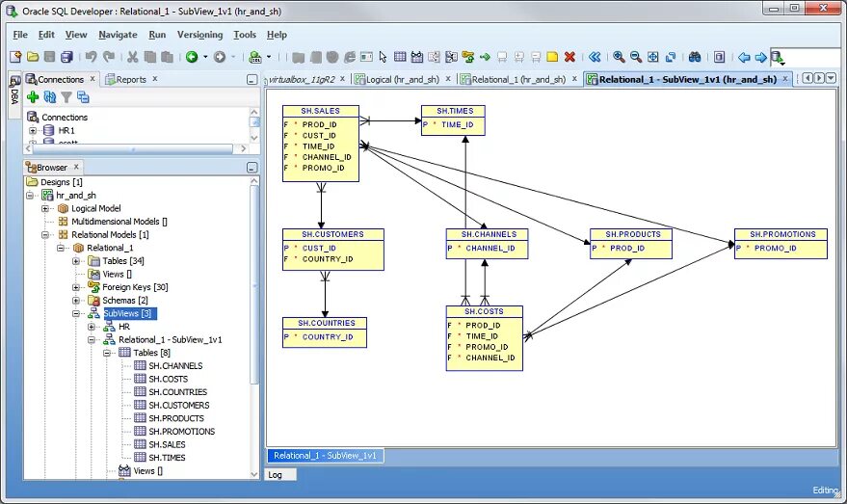The height and width of the screenshot is (504, 847).
Task: Click the green plus New Connection icon
Action: pos(33,97)
